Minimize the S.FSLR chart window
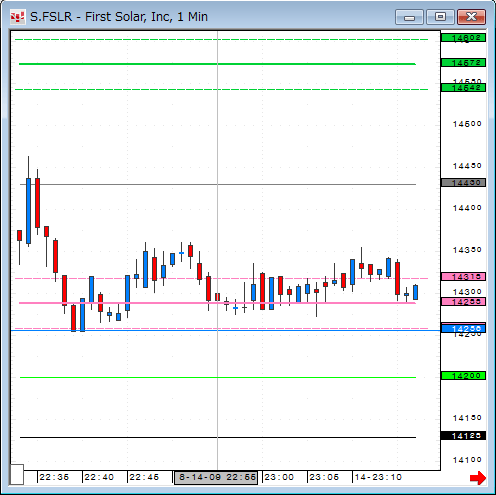 tap(409, 17)
